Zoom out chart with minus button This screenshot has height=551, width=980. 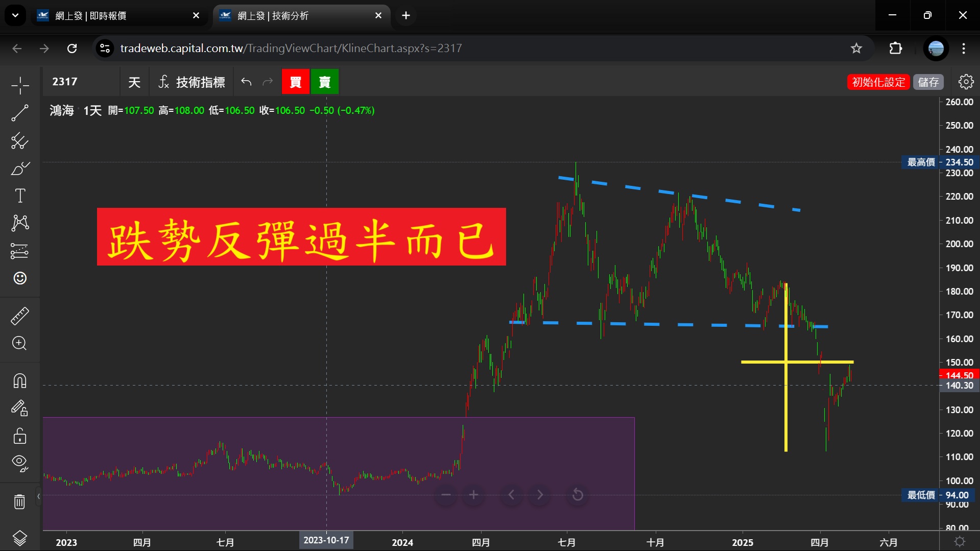[446, 495]
